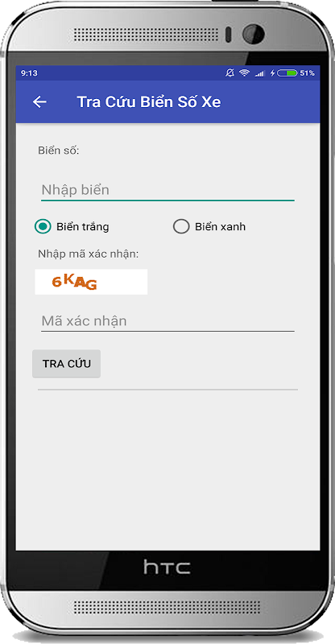The height and width of the screenshot is (644, 335).
Task: Tap the HTC logo below the screen
Action: pyautogui.click(x=167, y=568)
